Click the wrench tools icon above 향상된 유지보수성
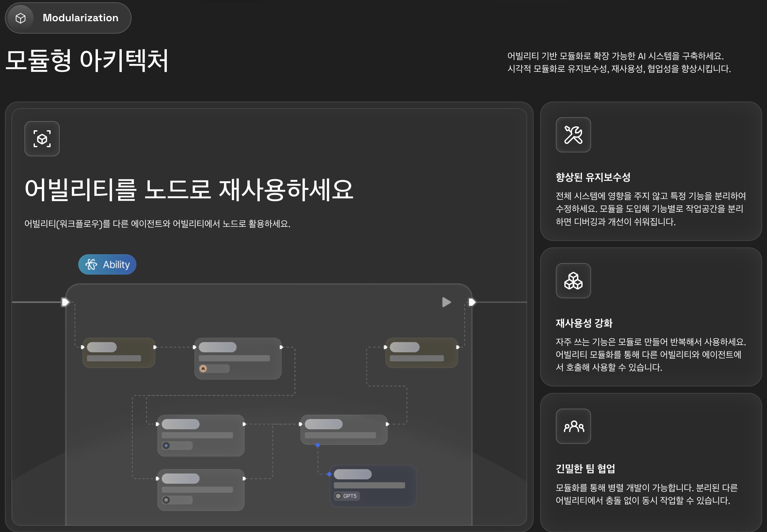 (573, 135)
